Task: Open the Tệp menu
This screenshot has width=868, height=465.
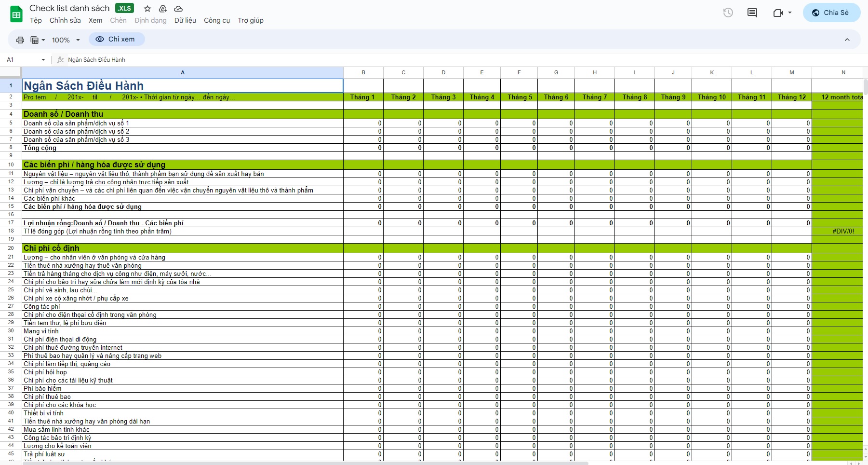Action: coord(36,20)
